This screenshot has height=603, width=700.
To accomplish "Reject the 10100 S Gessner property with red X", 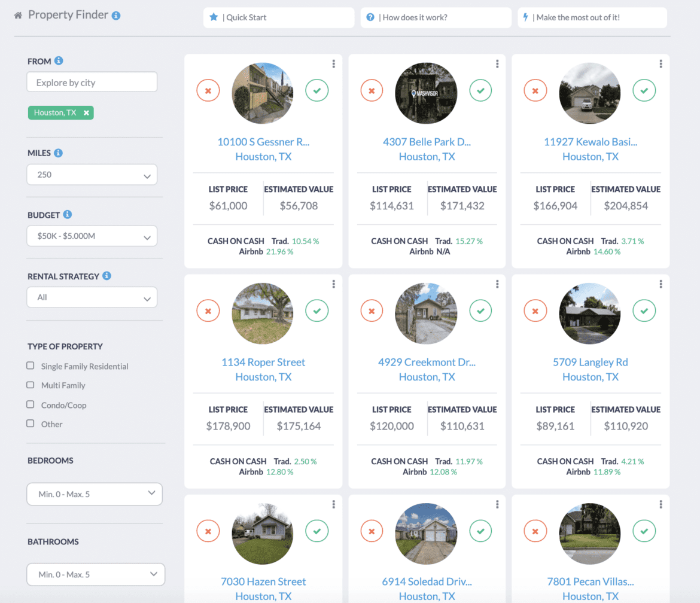I will 208,91.
